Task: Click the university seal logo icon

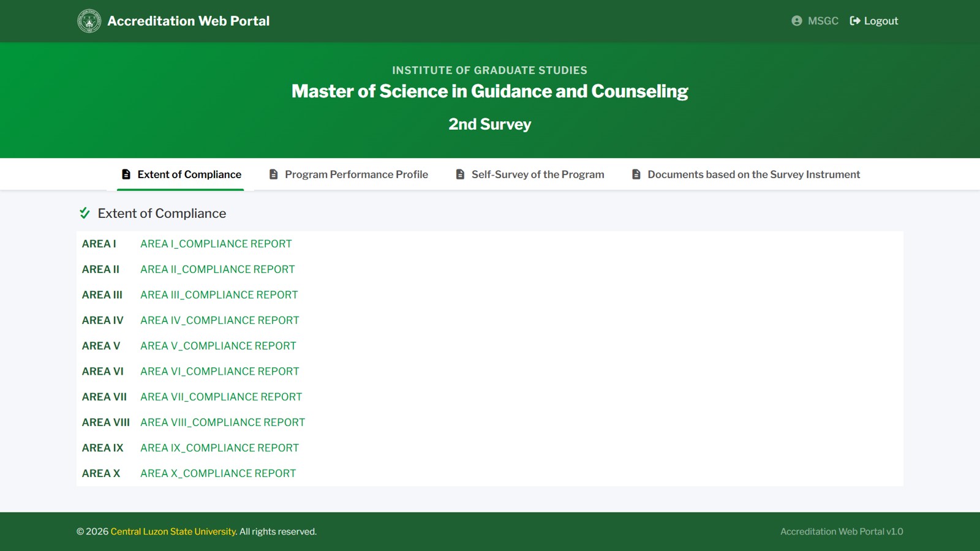Action: 89,21
